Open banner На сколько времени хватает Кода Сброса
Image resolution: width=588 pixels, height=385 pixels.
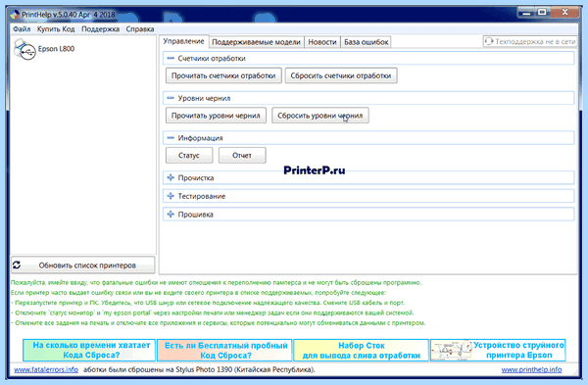[x=89, y=350]
